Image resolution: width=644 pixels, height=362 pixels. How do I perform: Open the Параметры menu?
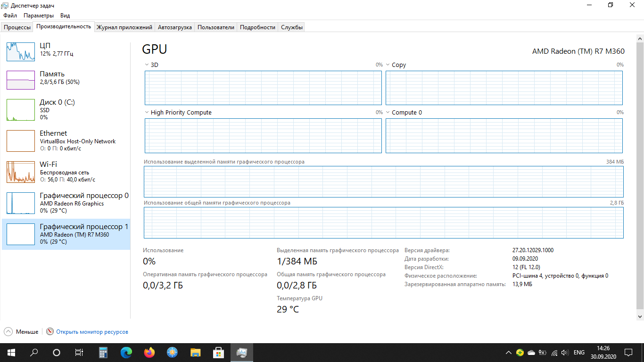click(x=39, y=16)
